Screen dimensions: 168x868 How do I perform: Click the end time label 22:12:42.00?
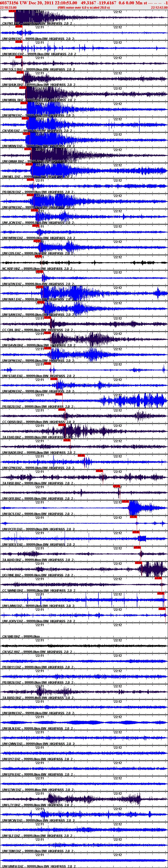(159, 7)
